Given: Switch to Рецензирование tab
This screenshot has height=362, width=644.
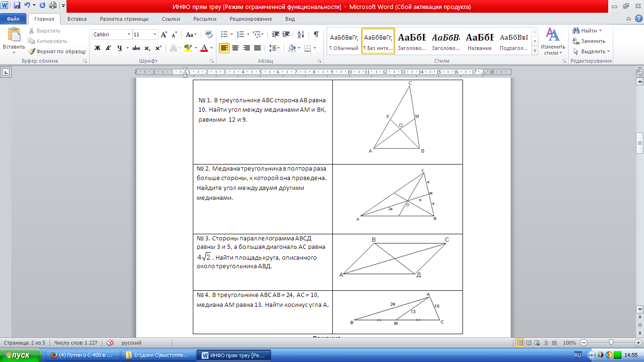Looking at the screenshot, I should 251,19.
